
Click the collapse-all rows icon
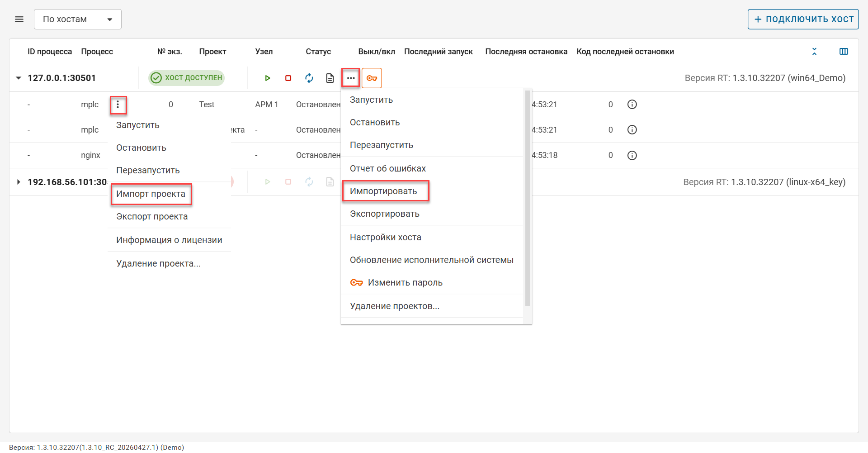tap(814, 52)
